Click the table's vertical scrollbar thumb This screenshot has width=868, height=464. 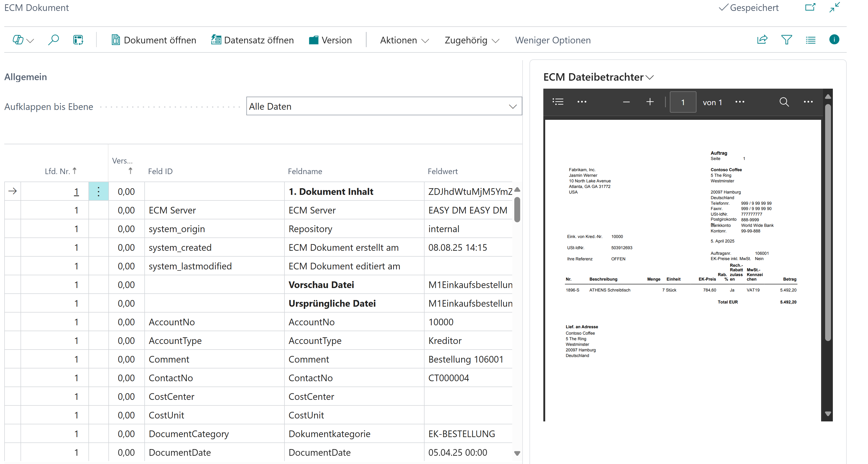pyautogui.click(x=517, y=210)
